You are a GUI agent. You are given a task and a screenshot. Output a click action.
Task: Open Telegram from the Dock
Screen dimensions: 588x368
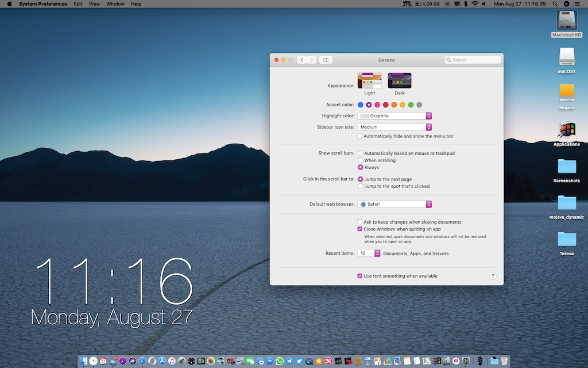tap(289, 361)
